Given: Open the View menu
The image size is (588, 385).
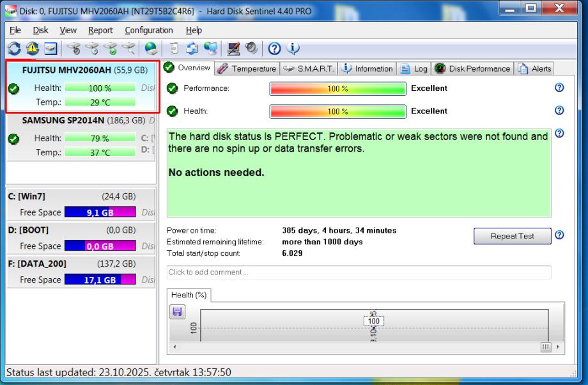Looking at the screenshot, I should 68,31.
